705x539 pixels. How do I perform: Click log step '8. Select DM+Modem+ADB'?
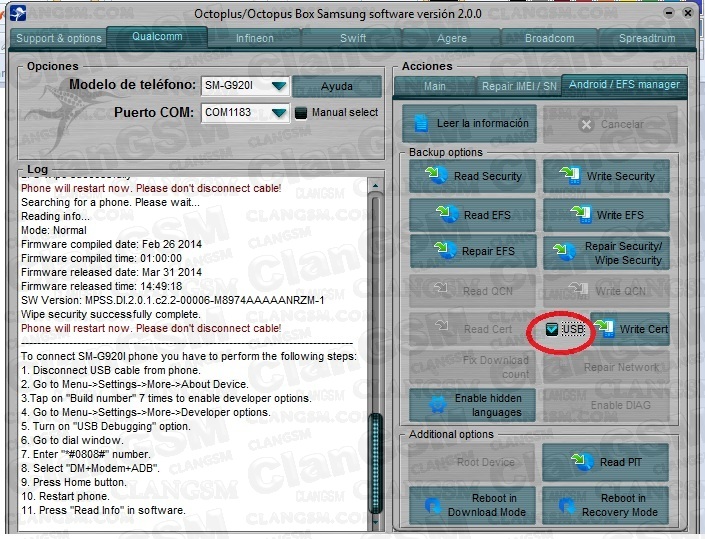tap(90, 468)
